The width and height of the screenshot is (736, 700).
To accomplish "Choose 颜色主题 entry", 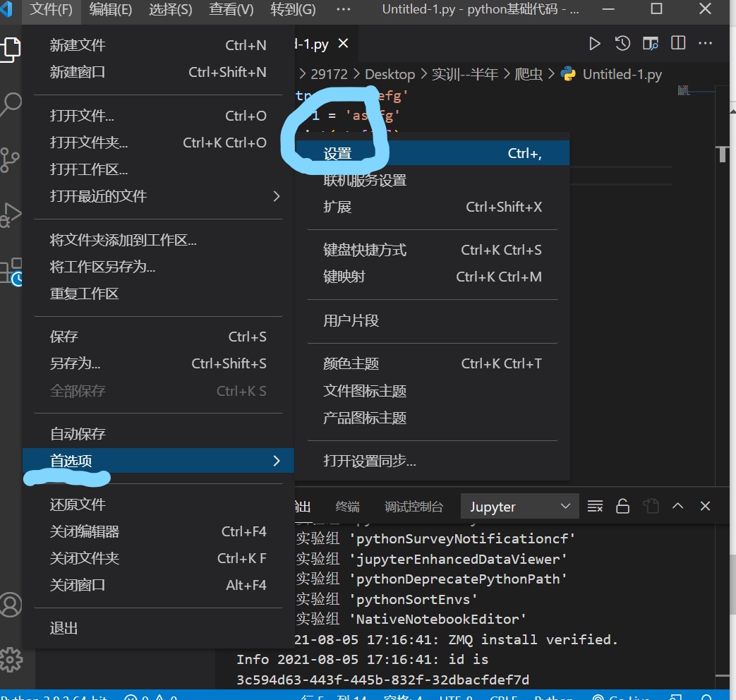I will coord(433,363).
